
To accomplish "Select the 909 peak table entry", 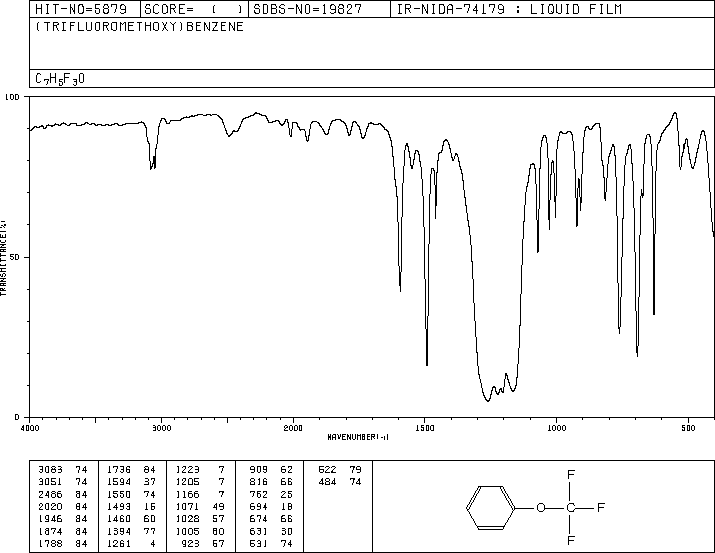I will tap(271, 470).
